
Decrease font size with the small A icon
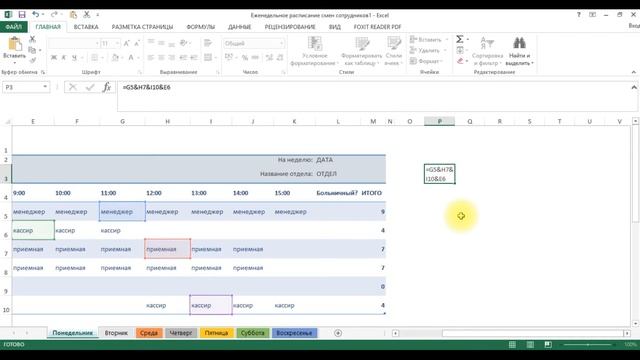coord(137,43)
